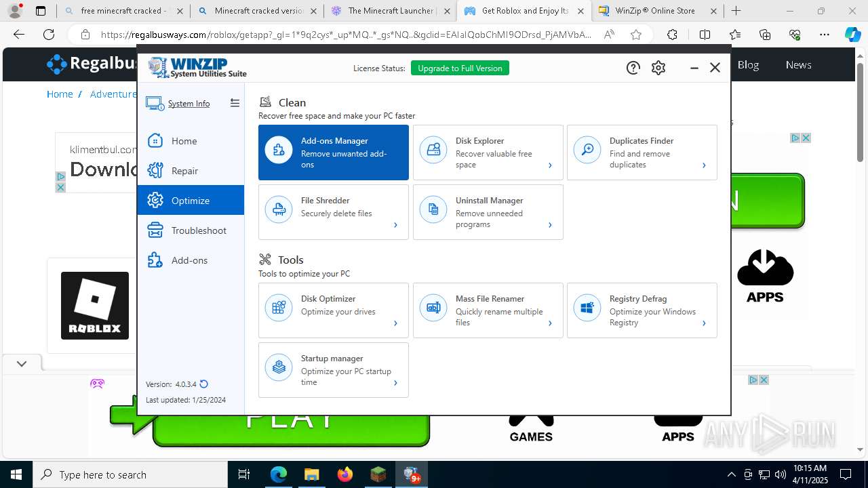Click the File Shredder icon
This screenshot has height=488, width=868.
click(279, 210)
